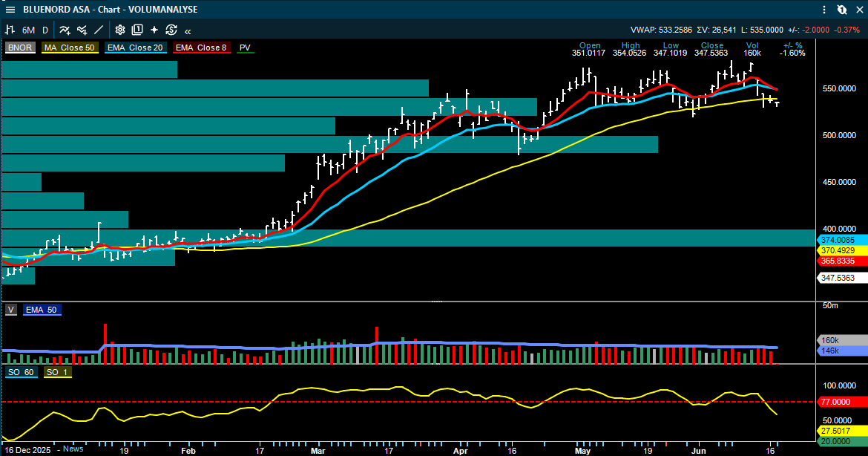Click the 100.0000 oscillator axis label
The height and width of the screenshot is (456, 868).
(x=839, y=385)
